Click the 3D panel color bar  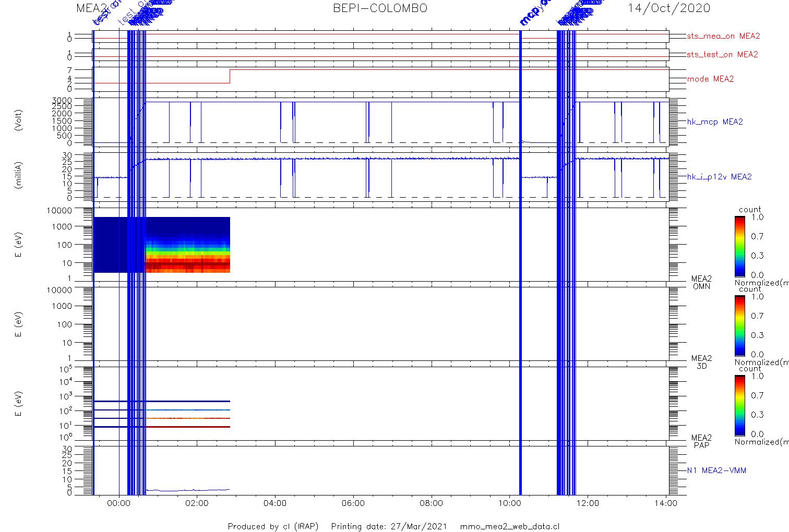[740, 325]
